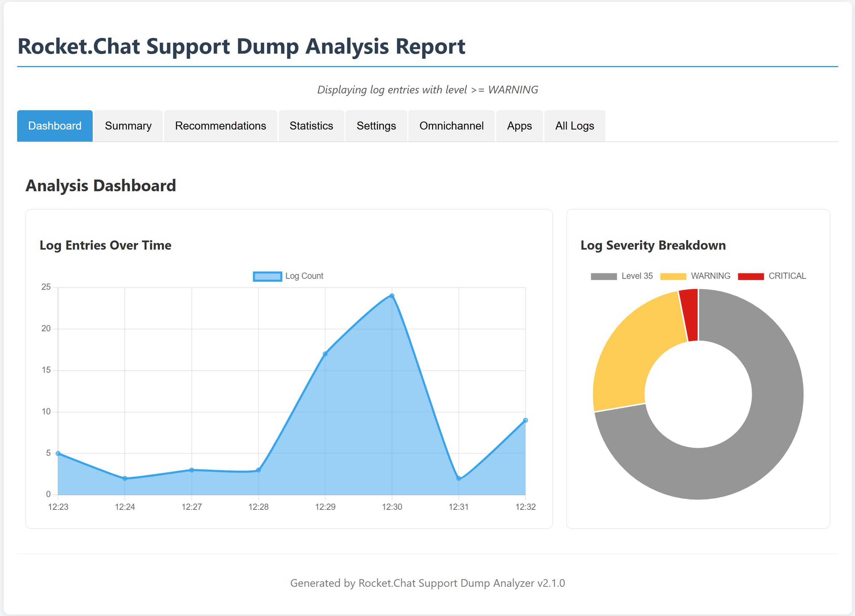855x616 pixels.
Task: Click the 'Analysis Dashboard' heading
Action: pyautogui.click(x=101, y=185)
